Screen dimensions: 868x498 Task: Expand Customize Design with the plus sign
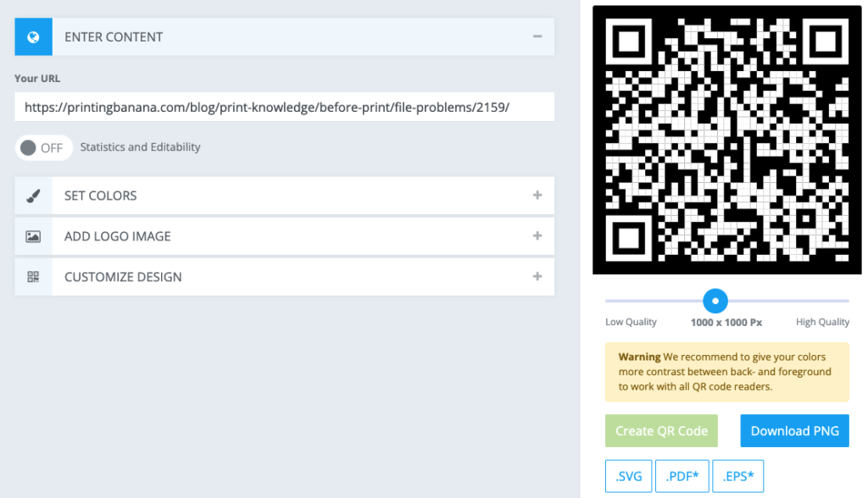tap(537, 276)
